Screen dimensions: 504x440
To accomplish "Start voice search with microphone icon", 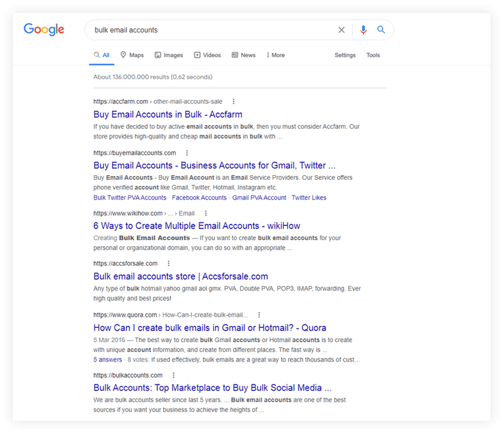I will coord(363,30).
